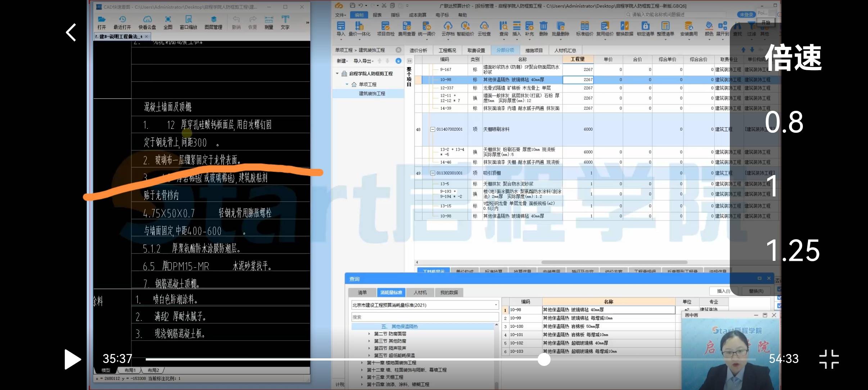Set playback speed to 1.25
Viewport: 868px width, 390px height.
point(792,250)
